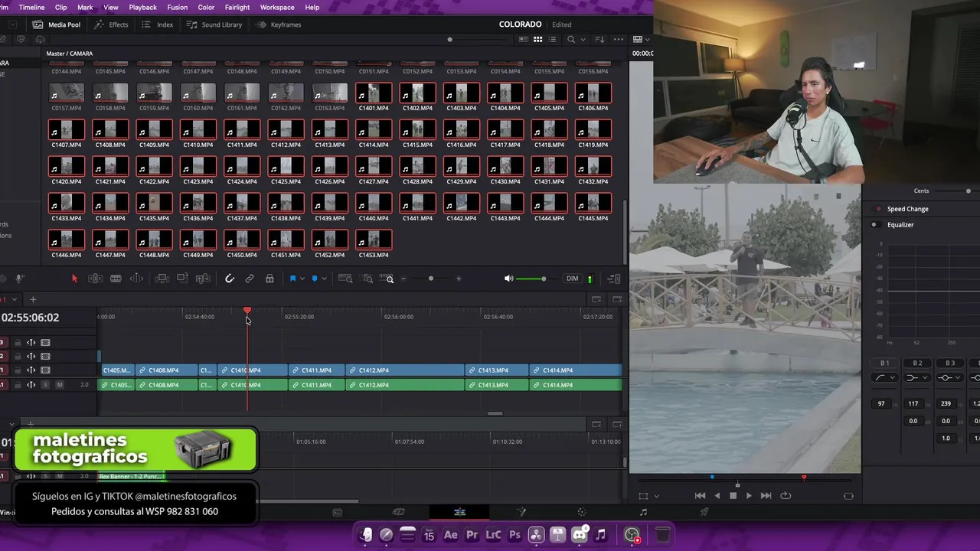Disable video track V1 filmstrip toggle
Viewport: 980px width, 551px height.
point(45,370)
